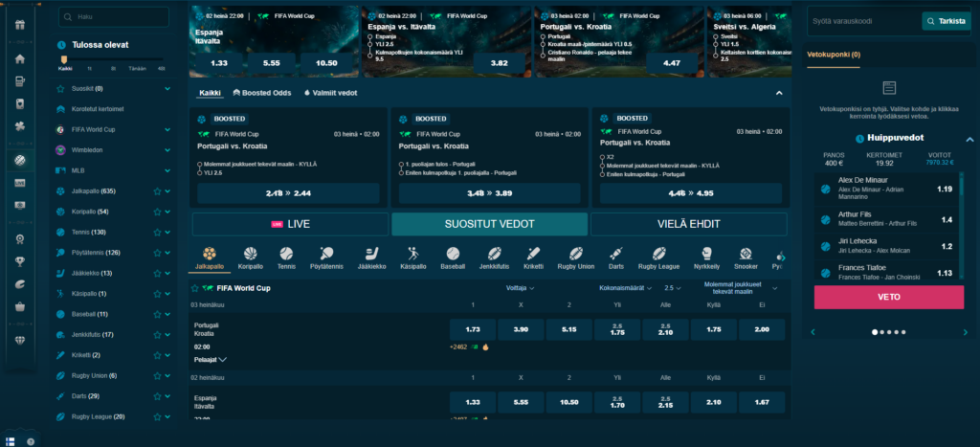Screen dimensions: 980x447
Task: Select the Nyrkkeily icon in sports carousel
Action: pos(707,254)
